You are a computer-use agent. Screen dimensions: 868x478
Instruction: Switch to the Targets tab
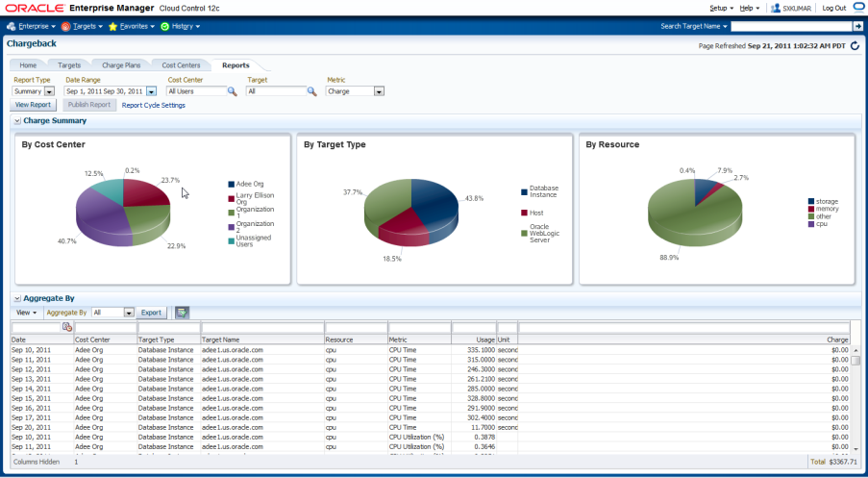69,65
